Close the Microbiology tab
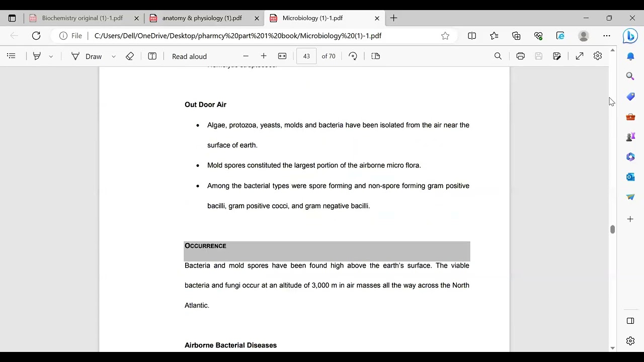This screenshot has height=362, width=644. click(377, 18)
